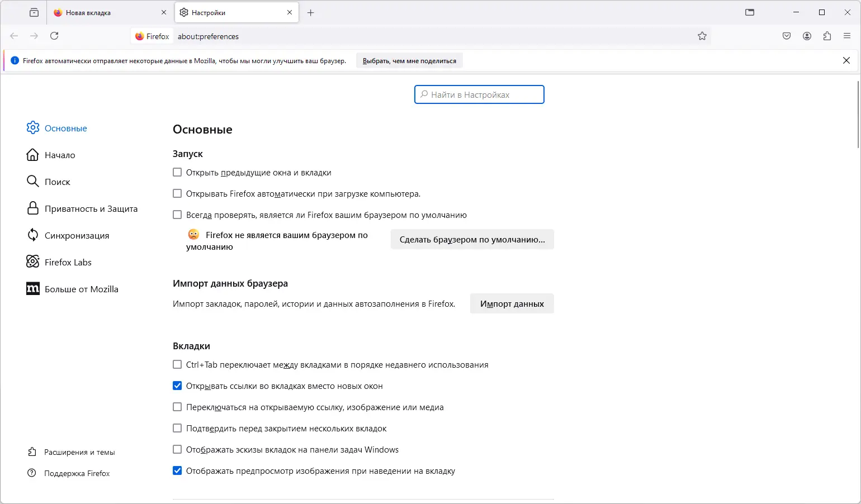Click "Сделать браузером по умолчанию…" button
The image size is (861, 504).
point(472,240)
